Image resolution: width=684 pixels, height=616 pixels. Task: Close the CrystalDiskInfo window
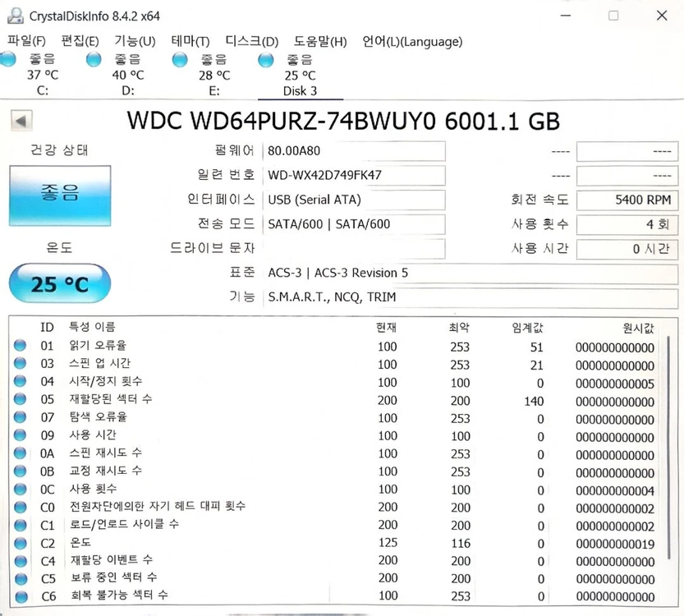662,16
